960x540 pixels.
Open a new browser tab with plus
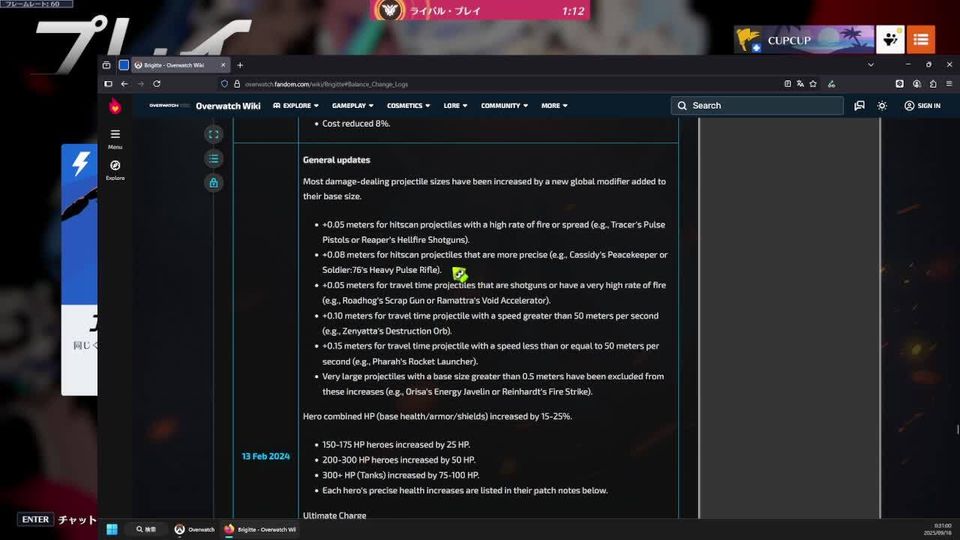[x=240, y=65]
